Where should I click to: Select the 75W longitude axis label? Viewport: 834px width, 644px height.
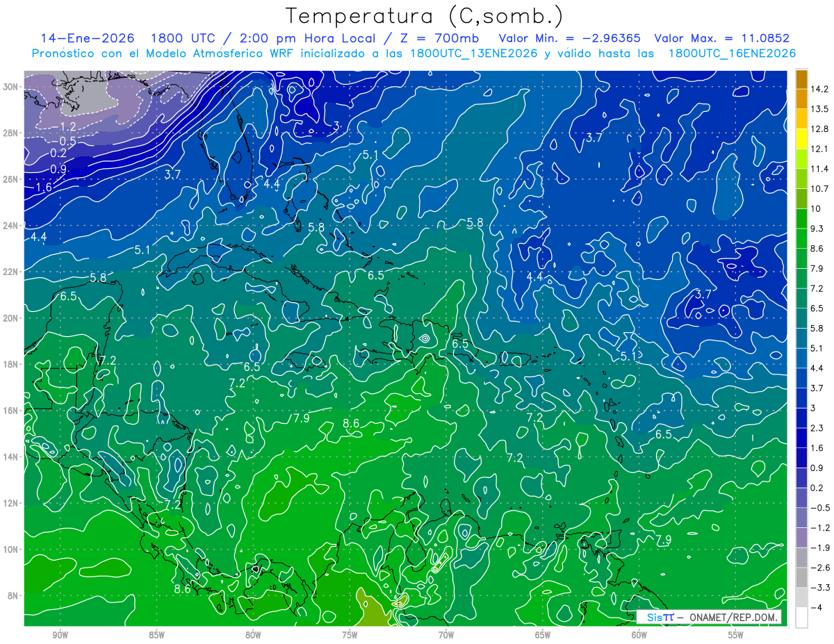(x=350, y=635)
